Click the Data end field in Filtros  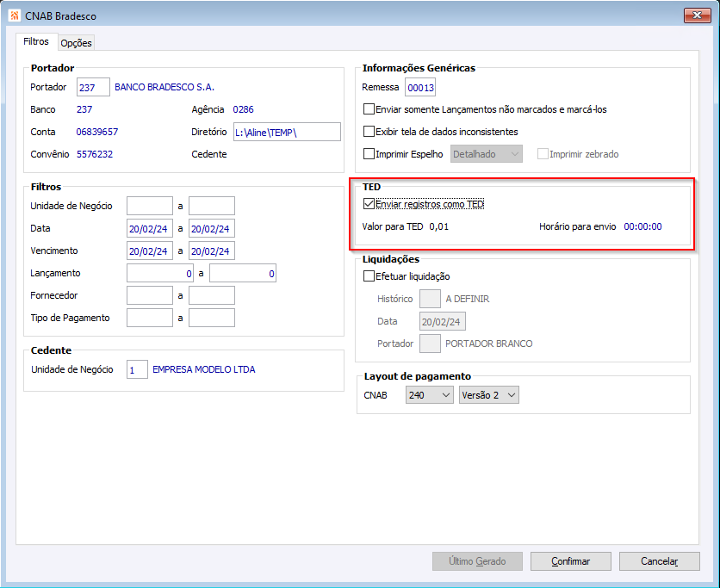coord(212,228)
